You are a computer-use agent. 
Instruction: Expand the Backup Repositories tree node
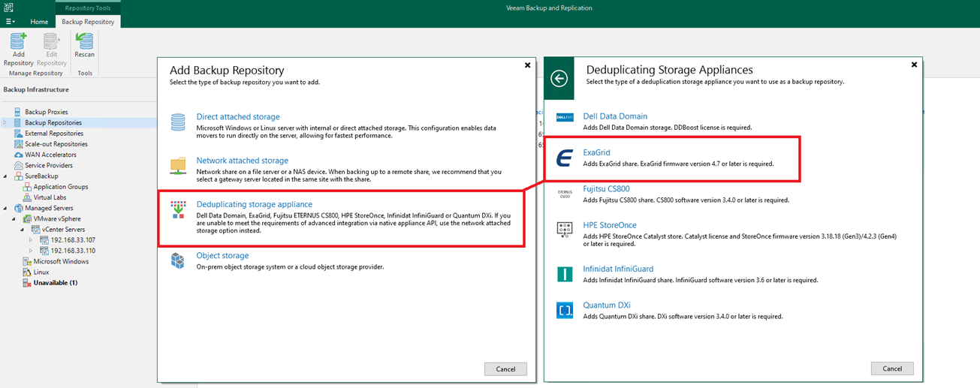(x=5, y=122)
